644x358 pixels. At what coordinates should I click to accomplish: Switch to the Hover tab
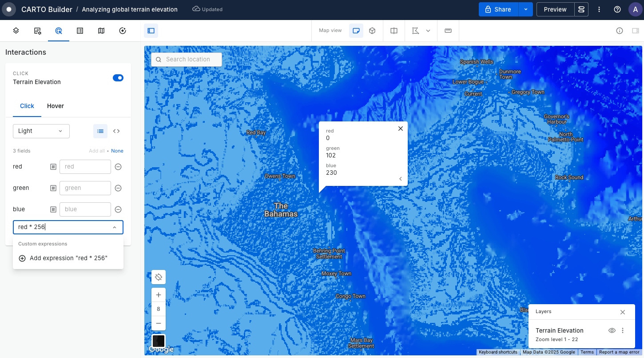coord(56,106)
